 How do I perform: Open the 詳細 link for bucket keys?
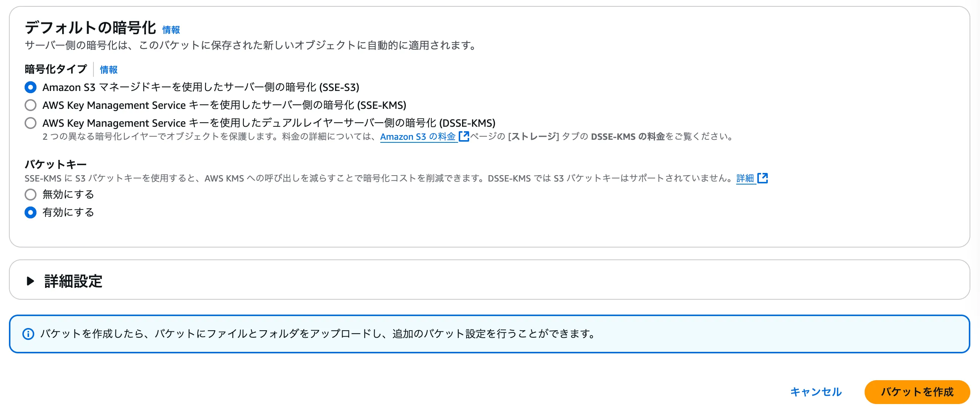[x=745, y=178]
